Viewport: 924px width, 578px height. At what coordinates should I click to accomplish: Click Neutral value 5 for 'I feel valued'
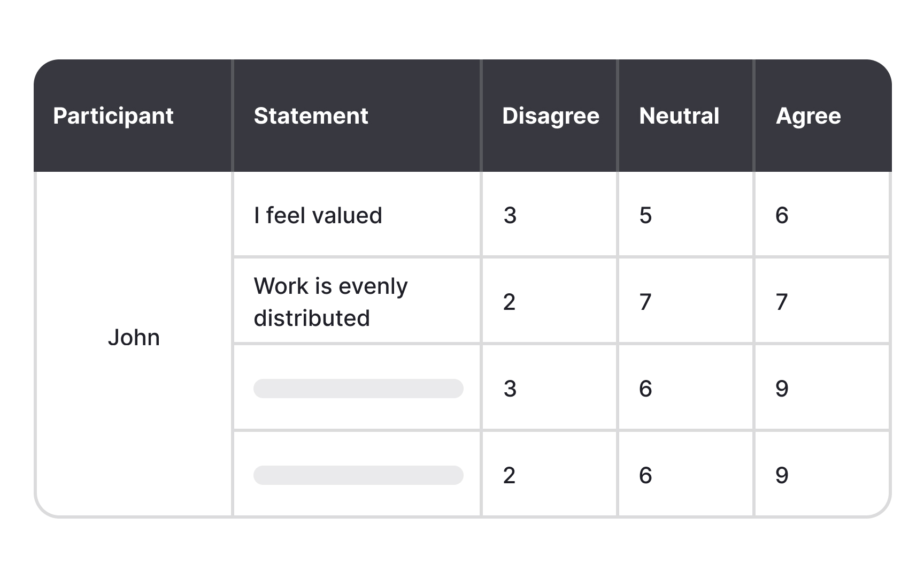pos(645,216)
